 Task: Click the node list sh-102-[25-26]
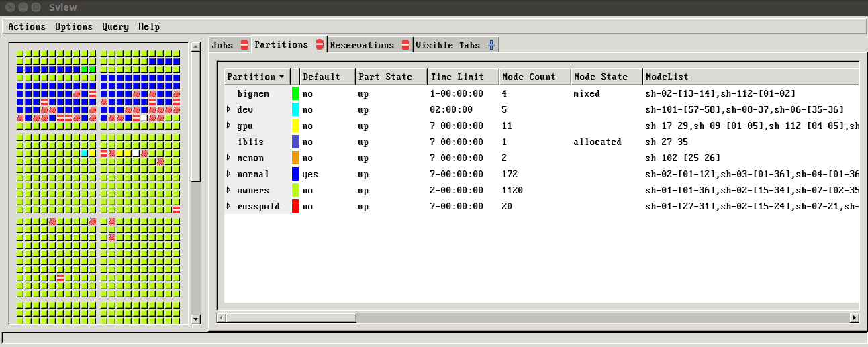coord(683,158)
